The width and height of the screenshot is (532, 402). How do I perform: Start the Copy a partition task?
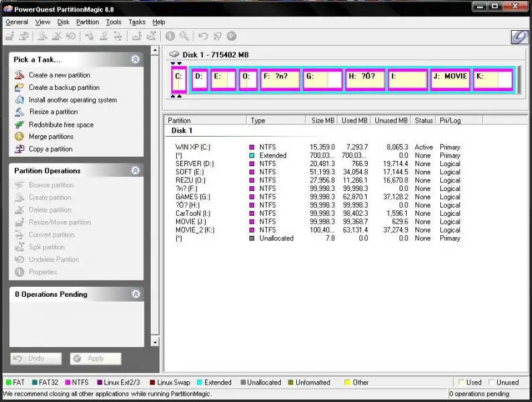coord(50,149)
